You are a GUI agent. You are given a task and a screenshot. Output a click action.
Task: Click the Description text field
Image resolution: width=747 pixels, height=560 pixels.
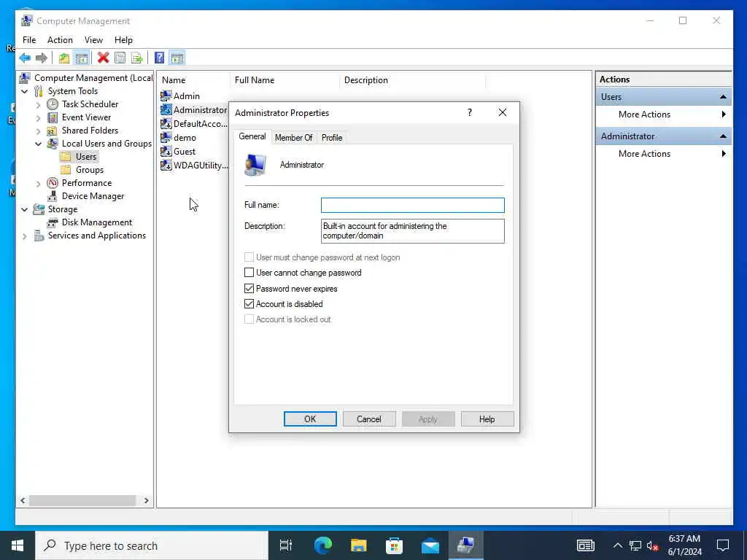click(413, 231)
